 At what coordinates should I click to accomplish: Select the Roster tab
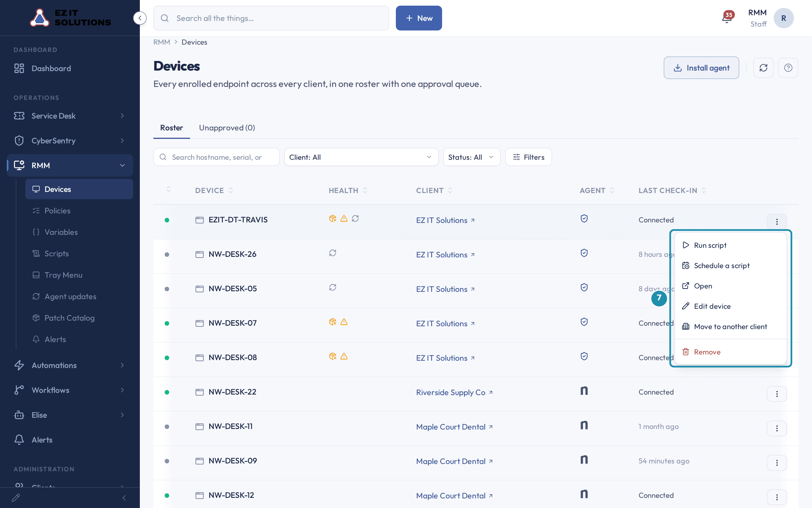pos(171,128)
